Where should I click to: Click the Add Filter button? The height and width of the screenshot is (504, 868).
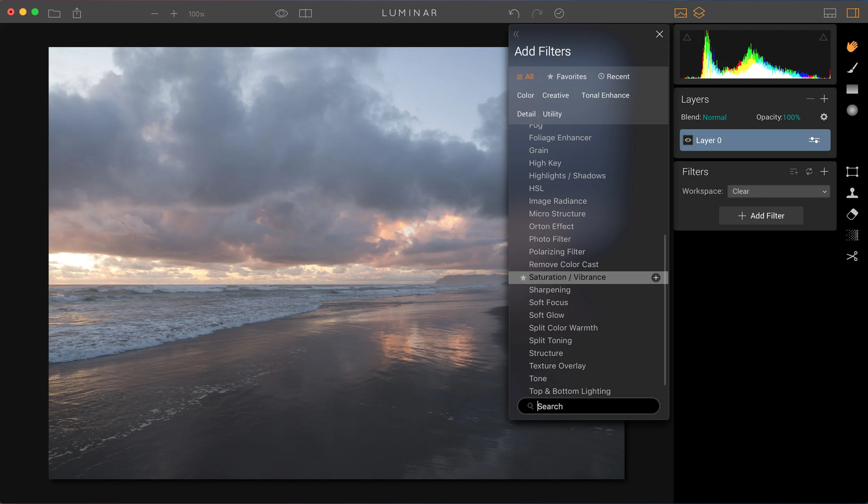(x=761, y=216)
